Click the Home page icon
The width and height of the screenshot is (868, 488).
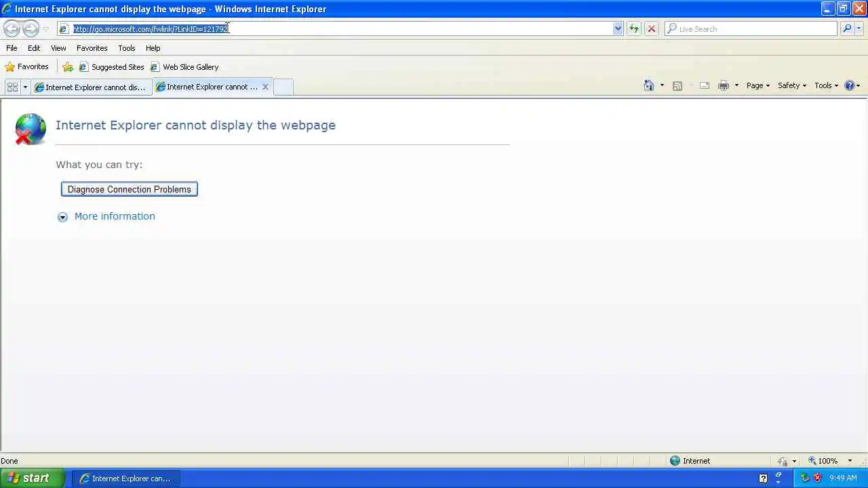tap(649, 85)
